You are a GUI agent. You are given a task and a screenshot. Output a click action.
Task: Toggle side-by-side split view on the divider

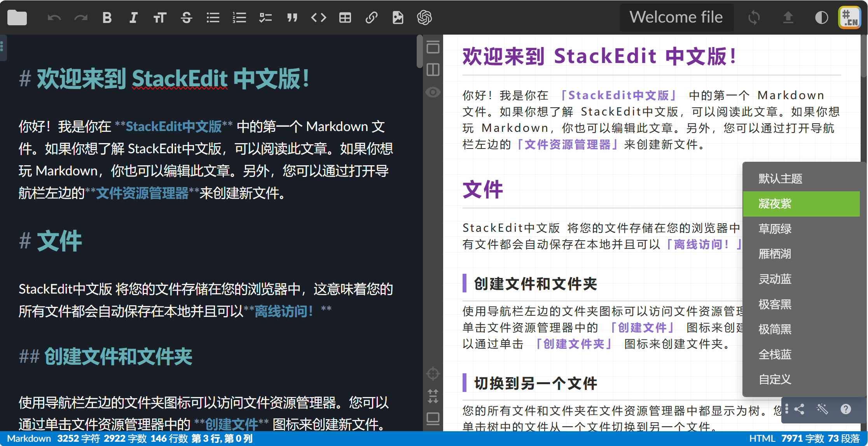[433, 70]
